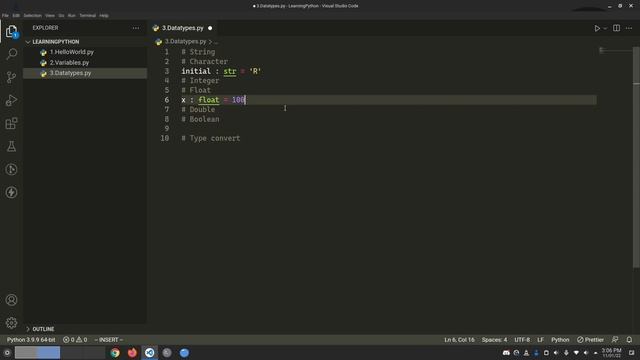Open the Terminal menu
Viewport: 640px width, 360px height.
[87, 16]
